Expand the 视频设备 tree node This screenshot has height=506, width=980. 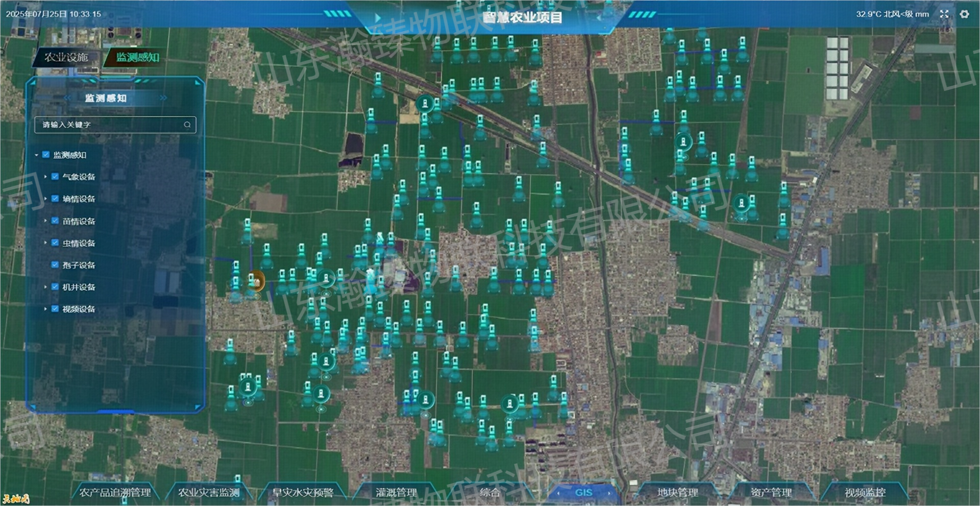[x=46, y=309]
